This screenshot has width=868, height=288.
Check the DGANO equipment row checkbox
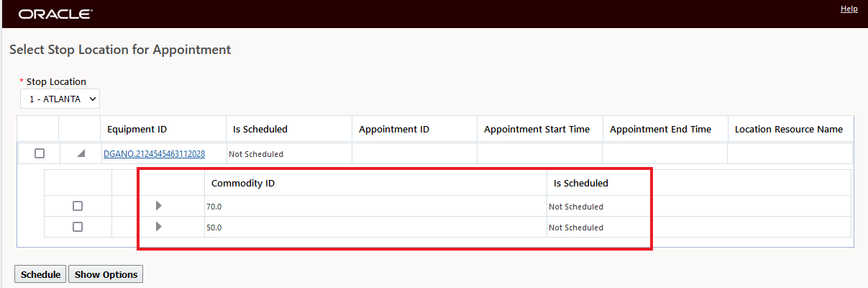(x=40, y=153)
